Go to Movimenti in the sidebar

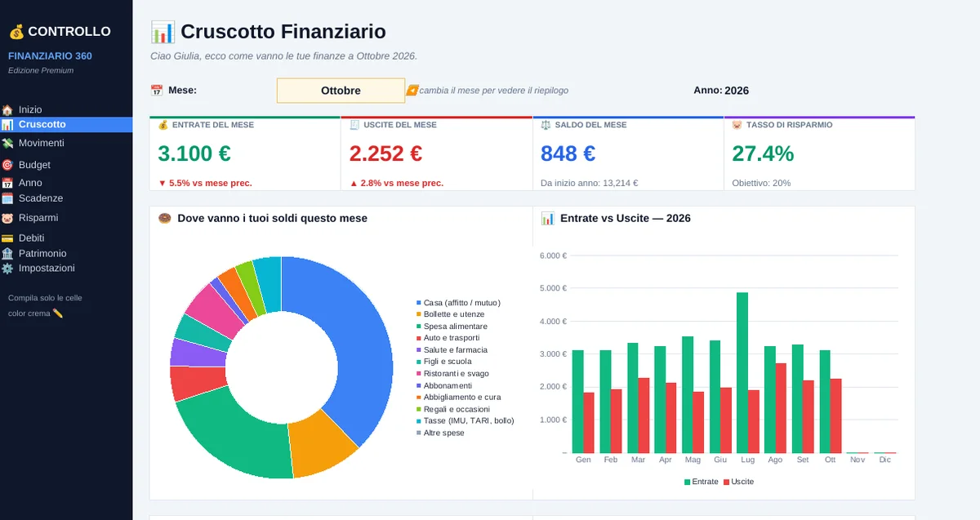[x=42, y=143]
